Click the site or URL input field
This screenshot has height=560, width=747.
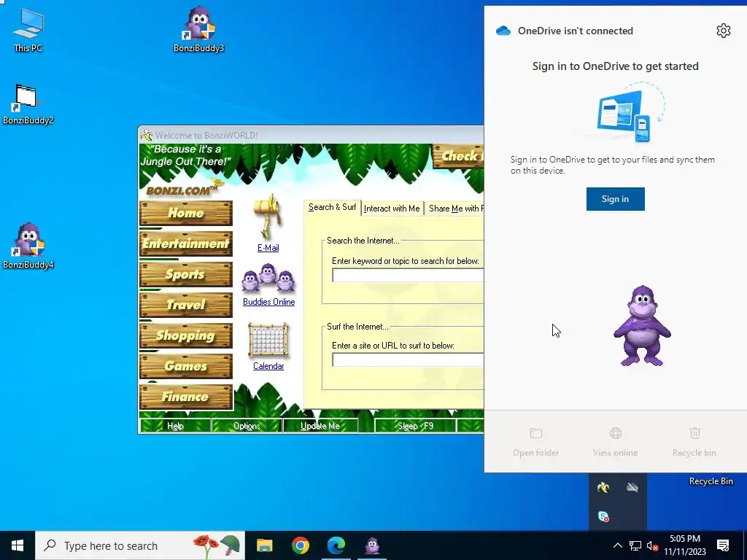coord(408,359)
